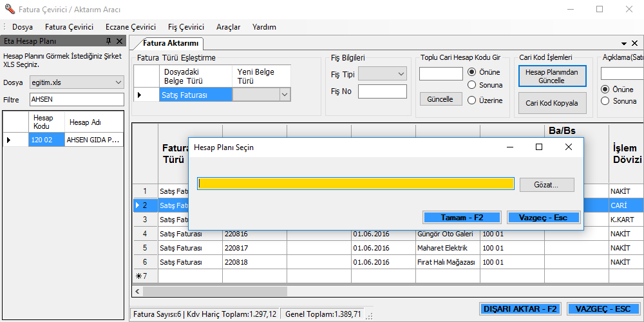Open the Fatura Aktarımı tab list arrow
644x322 pixels.
click(x=624, y=43)
